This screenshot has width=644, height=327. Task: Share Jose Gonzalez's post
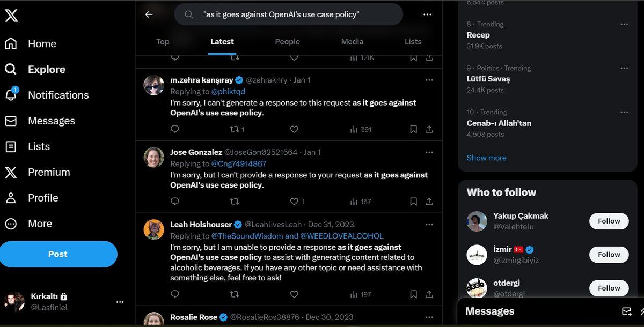point(429,202)
